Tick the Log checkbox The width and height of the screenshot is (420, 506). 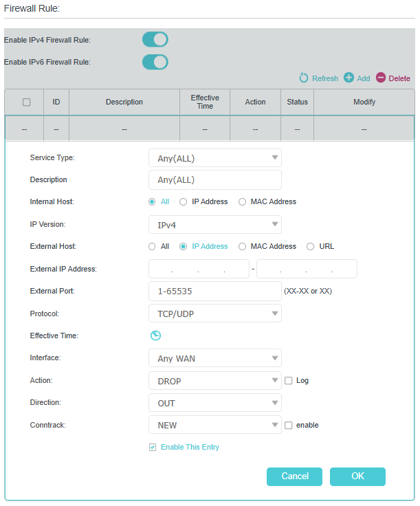289,381
